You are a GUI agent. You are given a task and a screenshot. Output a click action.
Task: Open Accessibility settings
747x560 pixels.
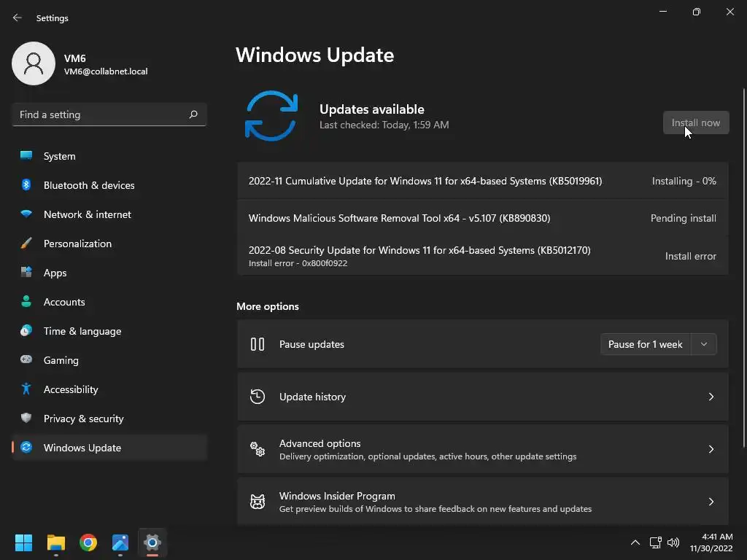click(x=109, y=389)
